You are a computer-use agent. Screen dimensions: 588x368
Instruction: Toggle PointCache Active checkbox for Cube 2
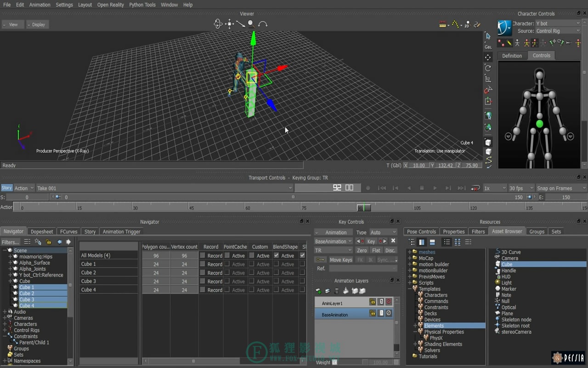pyautogui.click(x=227, y=273)
